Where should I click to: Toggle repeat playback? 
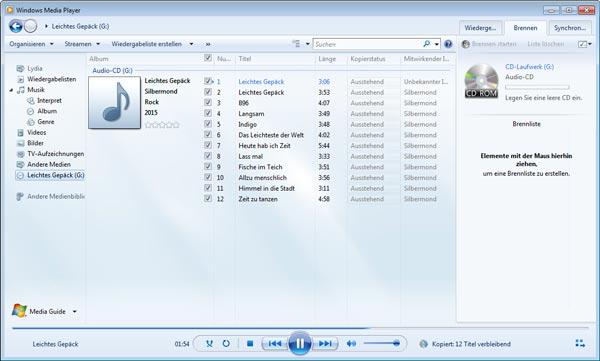pyautogui.click(x=226, y=343)
